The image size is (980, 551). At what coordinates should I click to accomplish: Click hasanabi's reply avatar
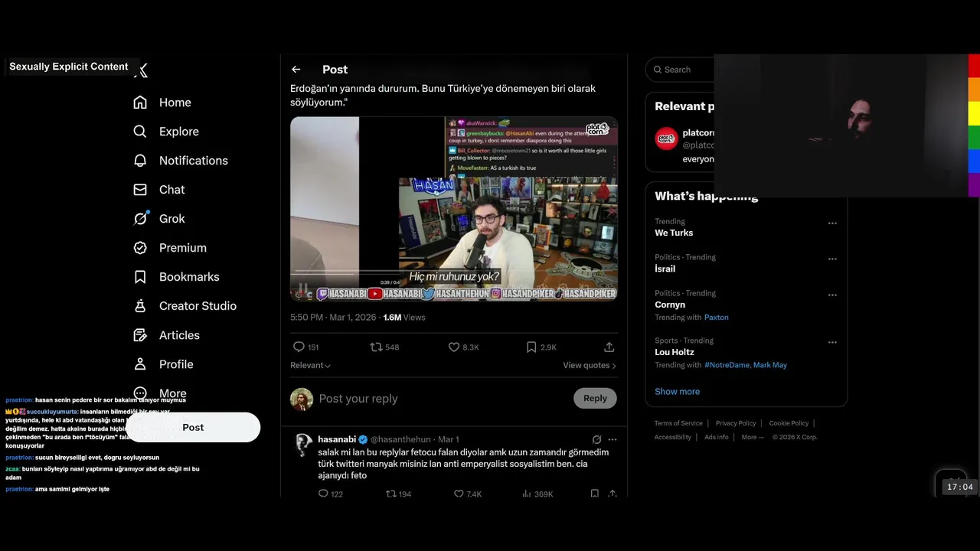[x=304, y=445]
